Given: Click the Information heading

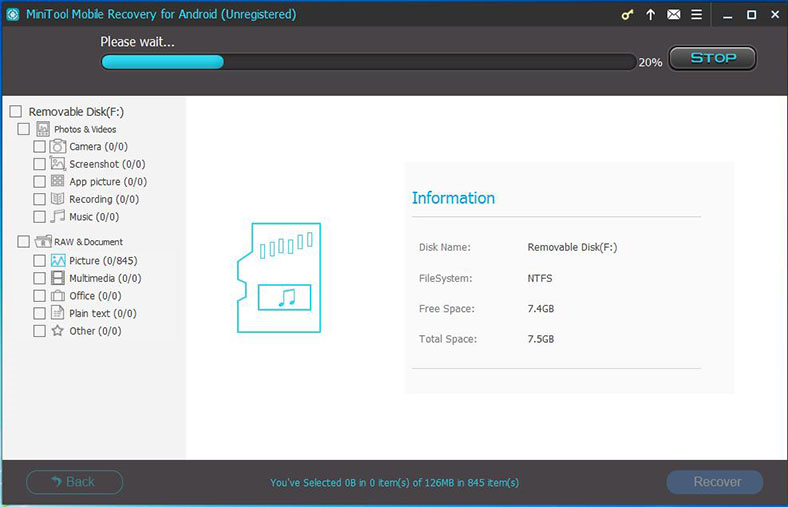Looking at the screenshot, I should point(453,198).
